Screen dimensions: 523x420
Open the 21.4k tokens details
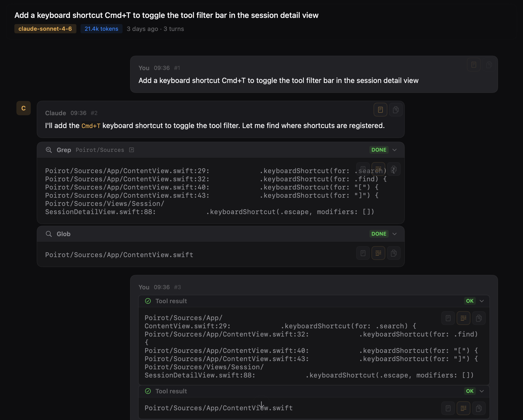[x=101, y=29]
